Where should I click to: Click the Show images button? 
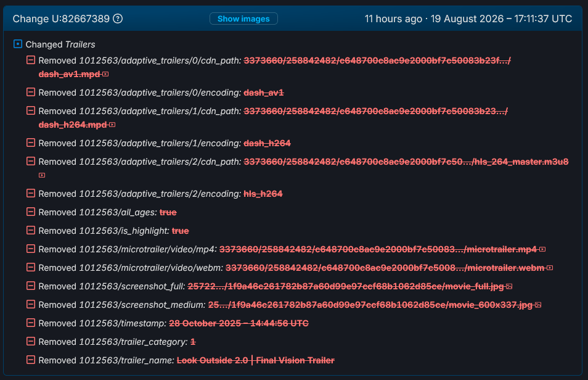[243, 19]
